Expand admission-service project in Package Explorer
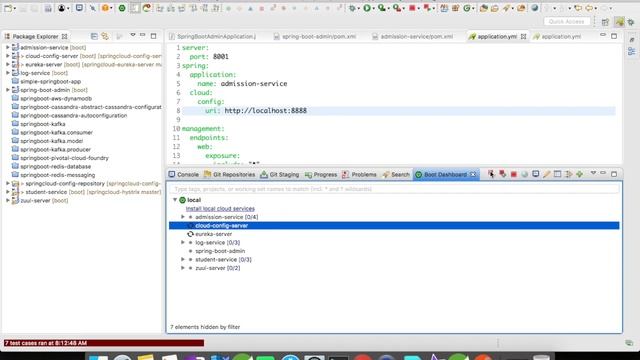Screen dimensions: 640x360 click(x=7, y=48)
